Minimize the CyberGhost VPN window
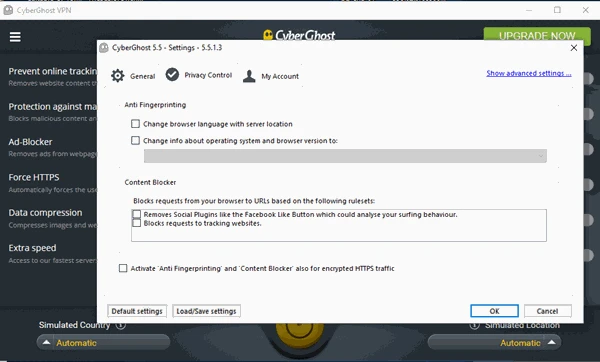The image size is (600, 362). 529,10
